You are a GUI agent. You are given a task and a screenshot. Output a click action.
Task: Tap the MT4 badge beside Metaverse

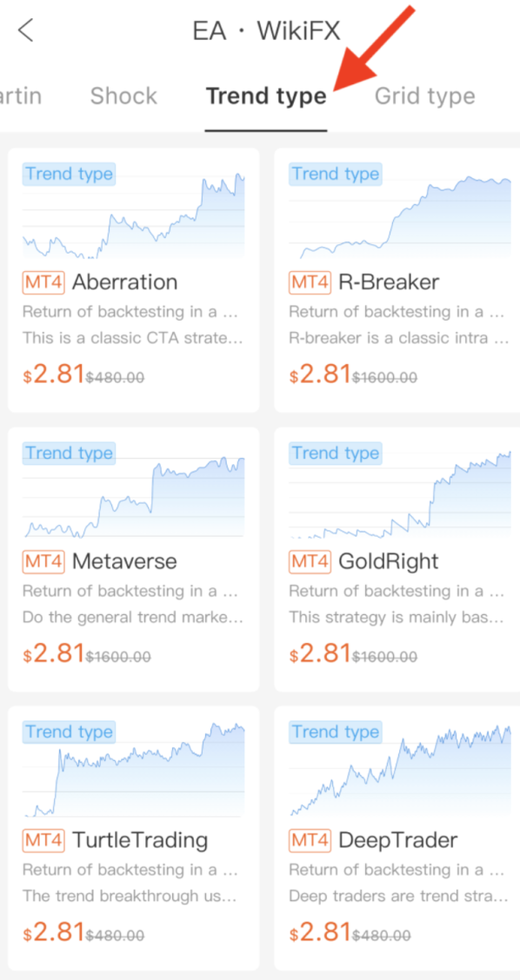[43, 561]
